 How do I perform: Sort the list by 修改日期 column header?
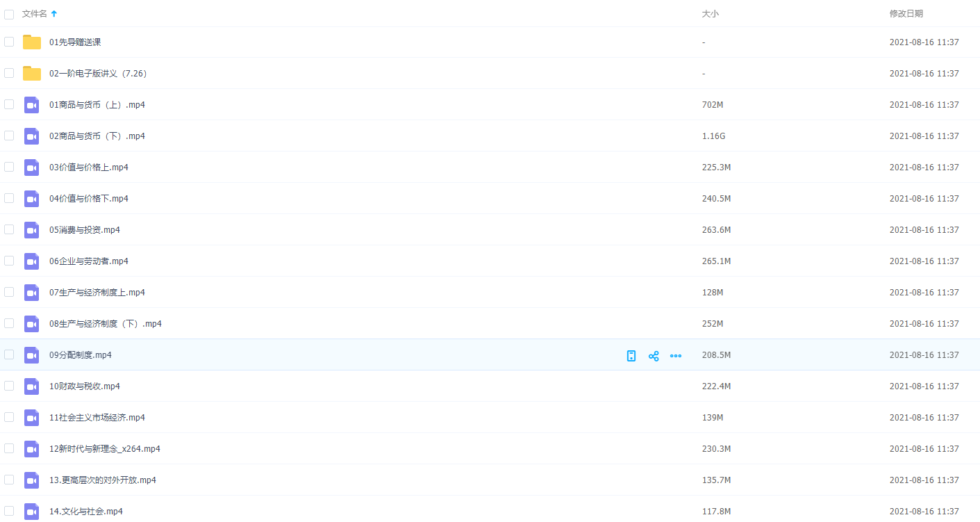tap(906, 14)
